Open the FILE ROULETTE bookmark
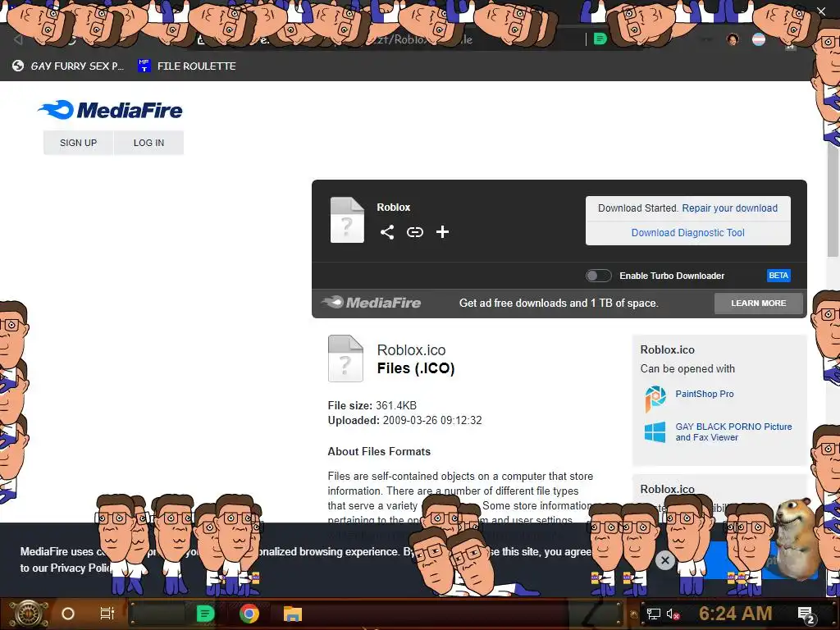 (x=187, y=66)
